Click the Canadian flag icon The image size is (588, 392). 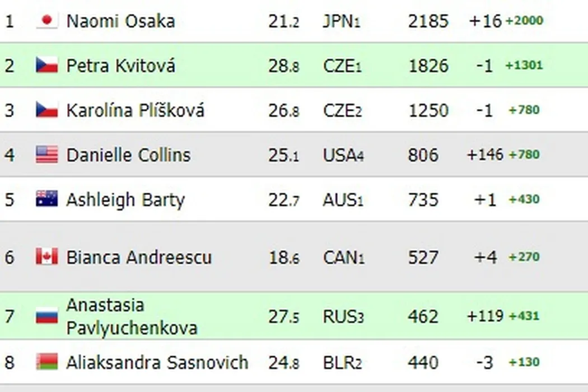[47, 257]
